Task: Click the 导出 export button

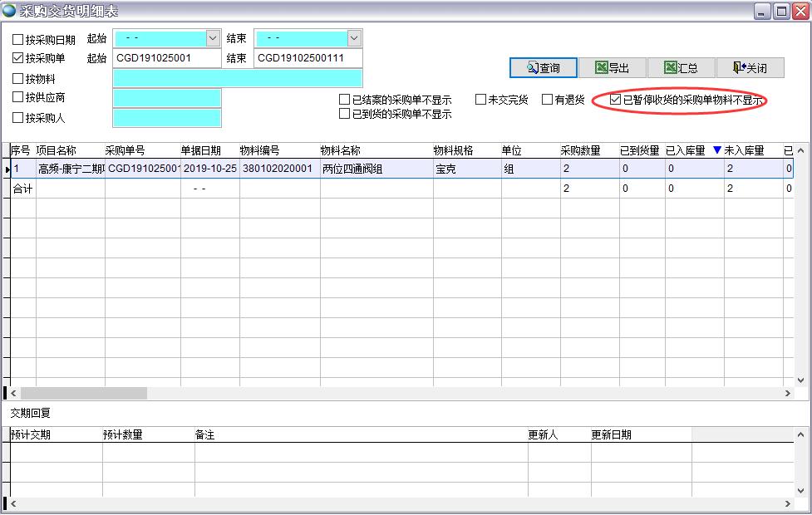Action: [615, 67]
